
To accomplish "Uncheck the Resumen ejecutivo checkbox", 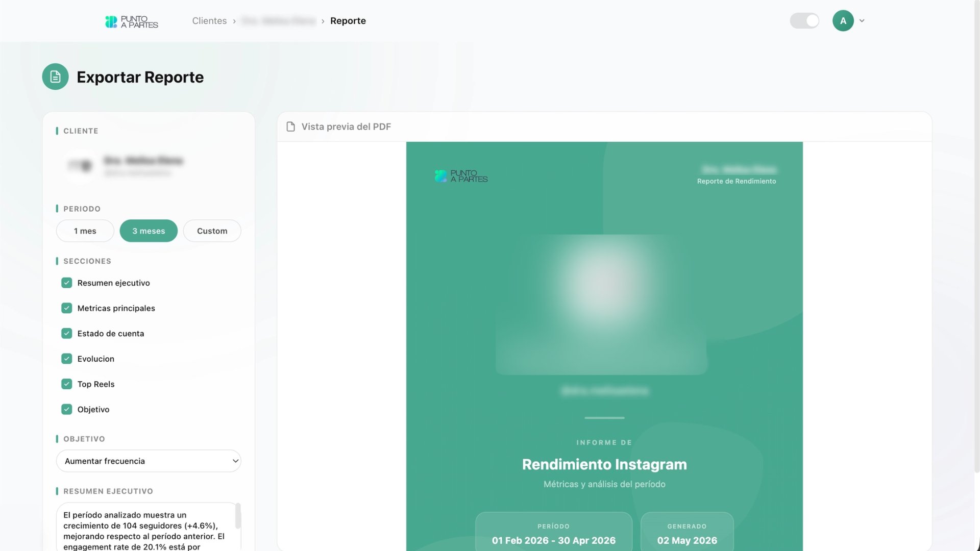I will pos(67,283).
